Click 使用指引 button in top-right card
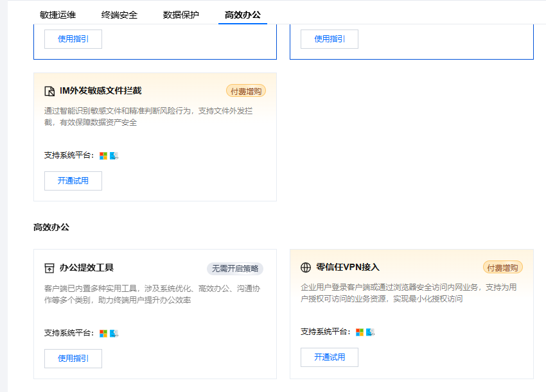Image resolution: width=546 pixels, height=392 pixels. click(x=330, y=39)
